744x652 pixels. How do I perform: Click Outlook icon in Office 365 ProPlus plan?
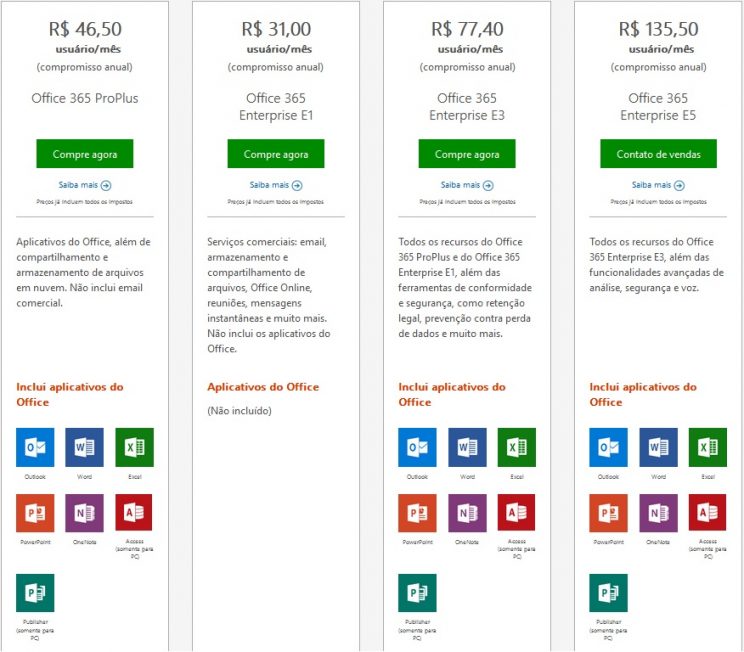[x=35, y=447]
